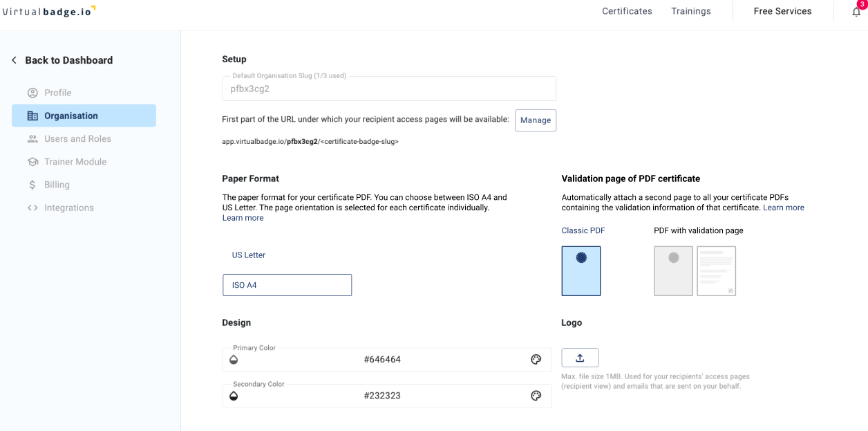This screenshot has width=868, height=431.
Task: Open the Paper Format Learn more link
Action: point(243,217)
